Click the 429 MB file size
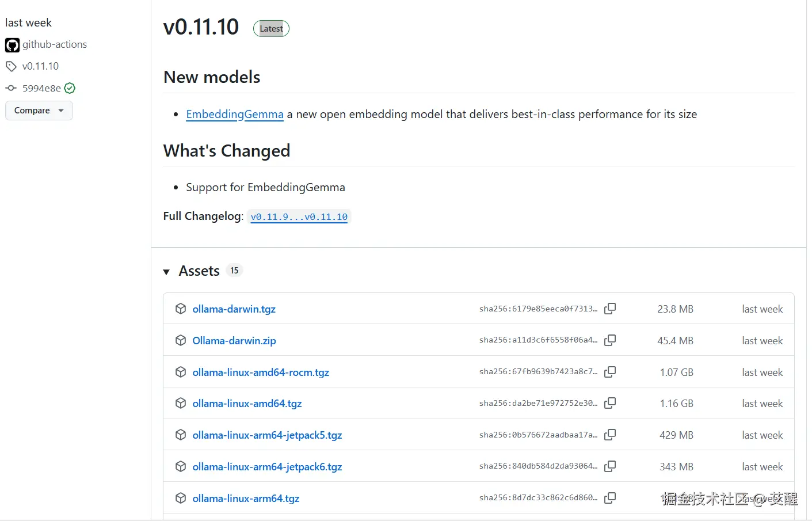 (x=676, y=435)
